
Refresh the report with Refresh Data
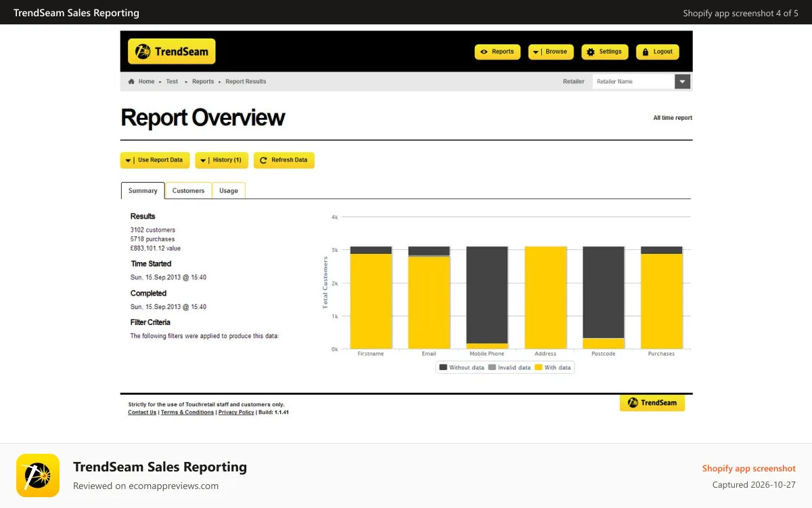(x=284, y=161)
